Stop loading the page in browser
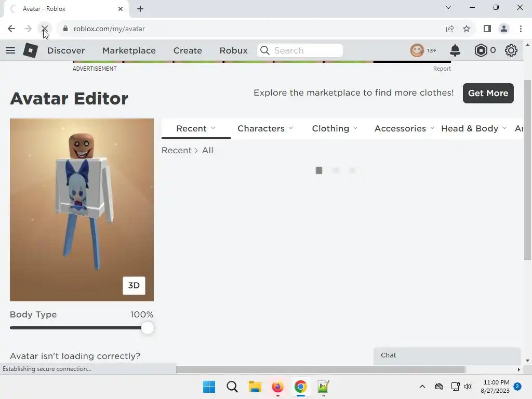 45,29
